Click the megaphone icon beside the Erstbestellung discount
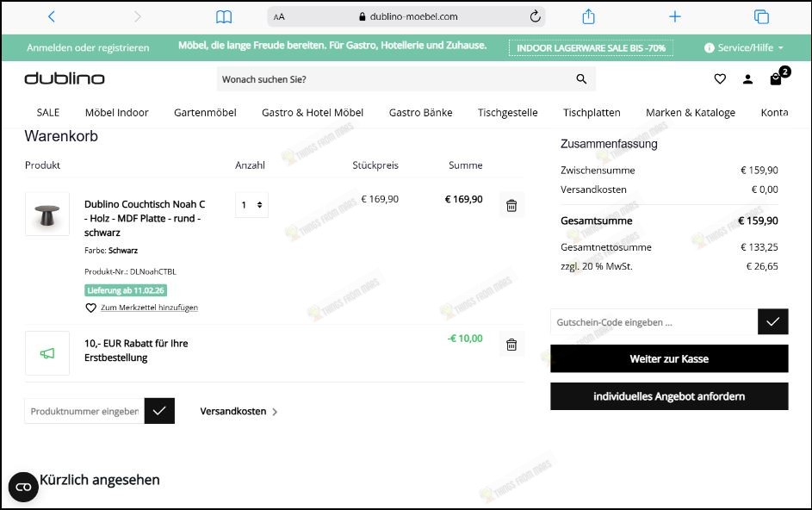This screenshot has width=812, height=510. coord(47,352)
